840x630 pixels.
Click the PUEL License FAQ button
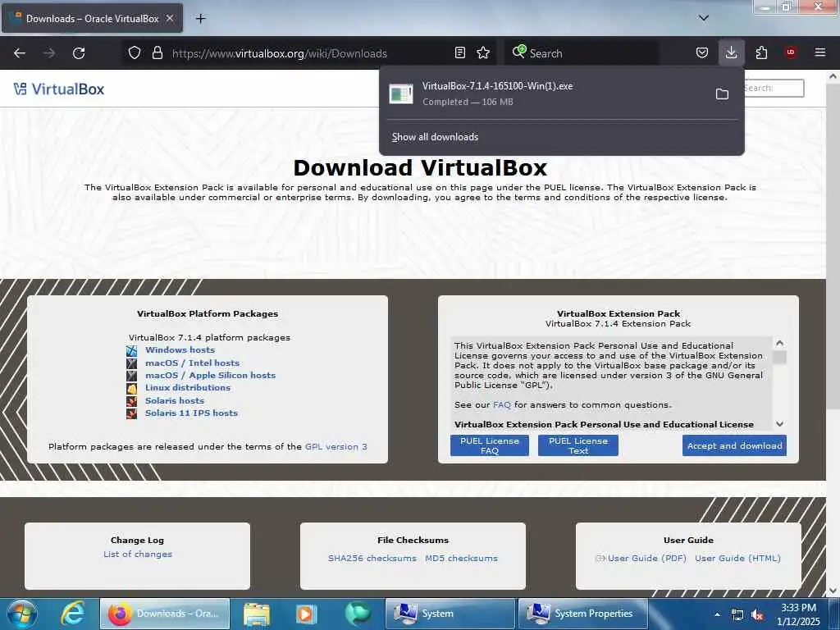(490, 445)
